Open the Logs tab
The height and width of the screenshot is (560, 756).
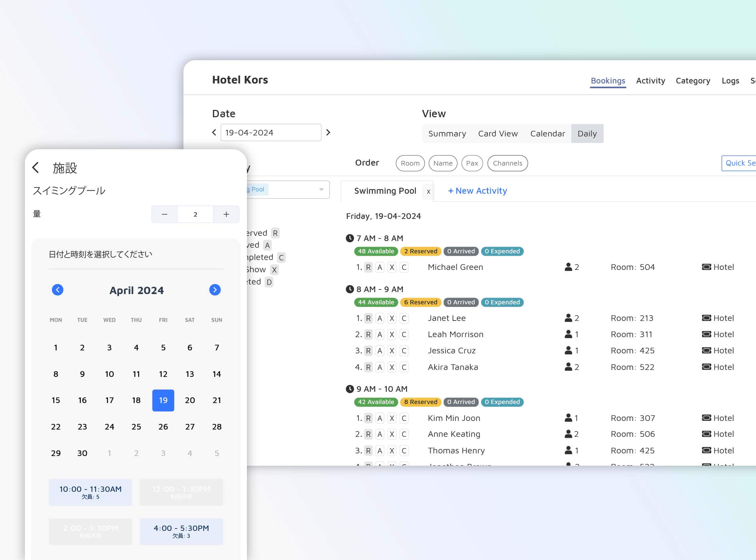pos(730,81)
